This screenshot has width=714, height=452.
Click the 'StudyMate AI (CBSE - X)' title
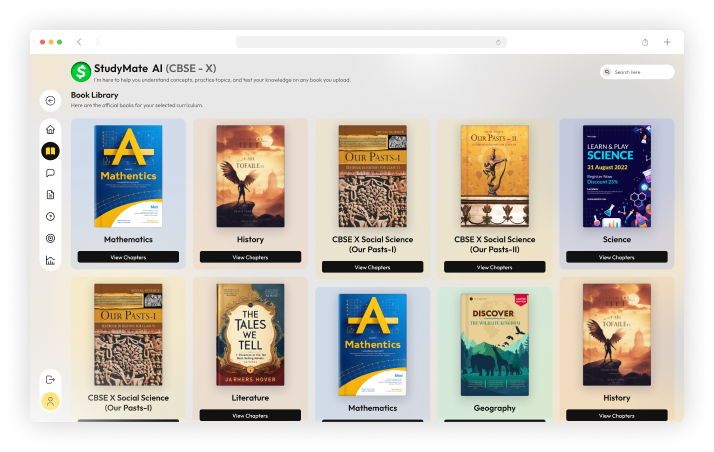click(x=155, y=68)
